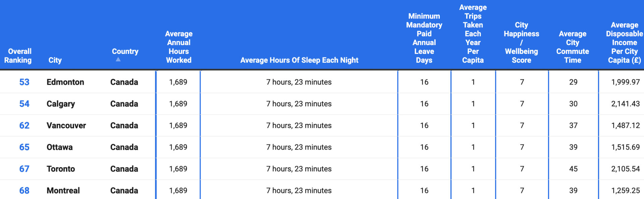Click City Happiness / Wellbeing Score header
The height and width of the screenshot is (199, 644).
pos(522,43)
